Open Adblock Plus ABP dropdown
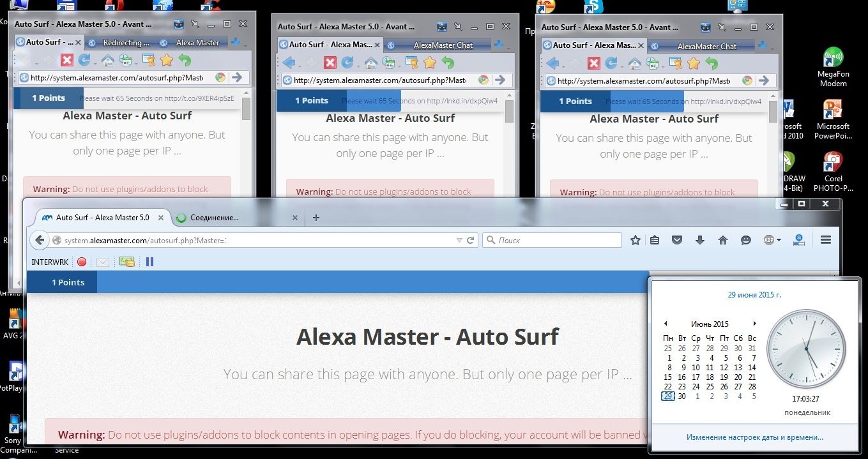 (x=772, y=240)
